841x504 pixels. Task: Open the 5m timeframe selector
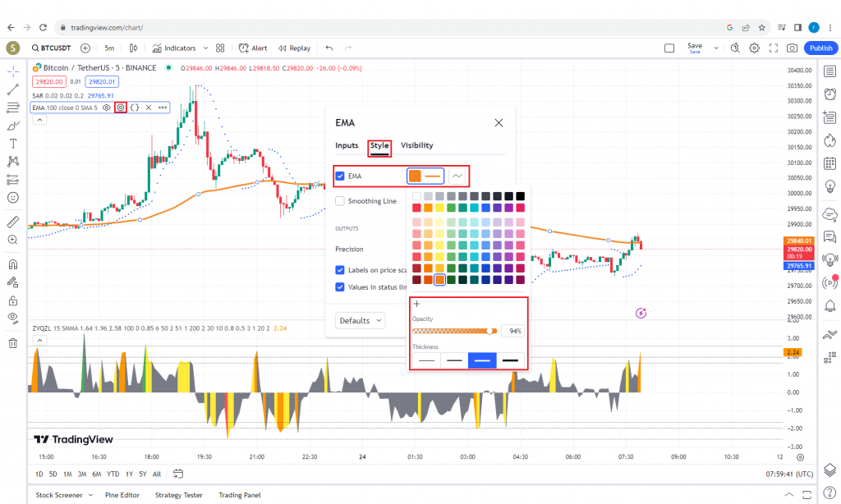tap(109, 48)
